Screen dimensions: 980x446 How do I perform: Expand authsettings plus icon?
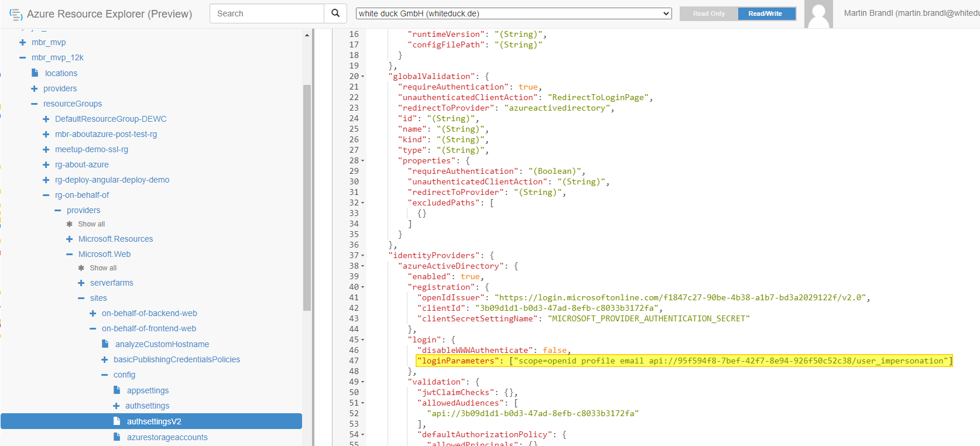tap(116, 406)
